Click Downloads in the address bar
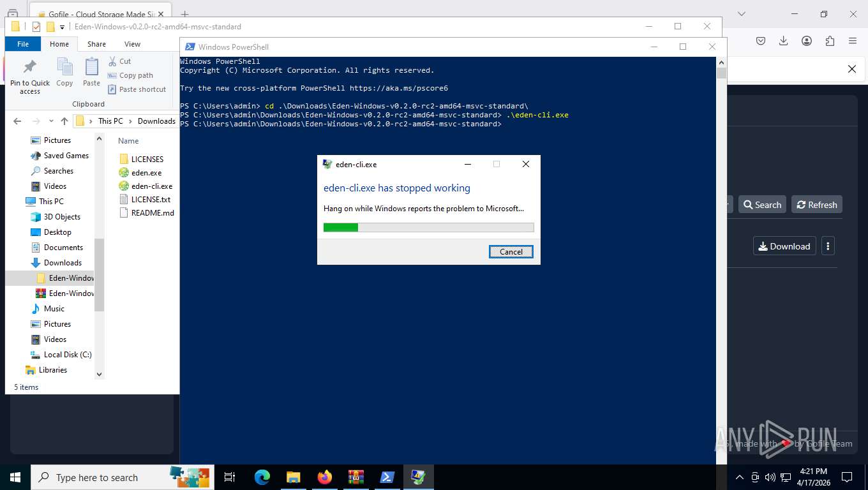This screenshot has height=490, width=868. [156, 121]
